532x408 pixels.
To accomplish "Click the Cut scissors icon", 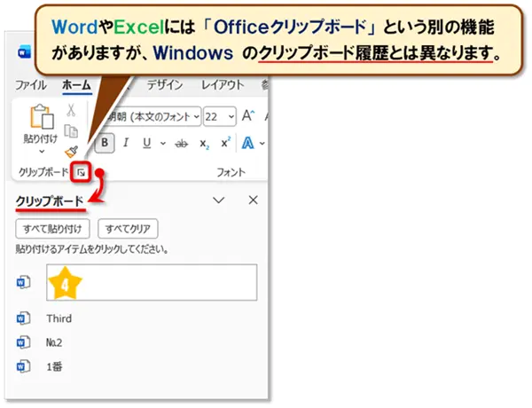I will [x=71, y=110].
